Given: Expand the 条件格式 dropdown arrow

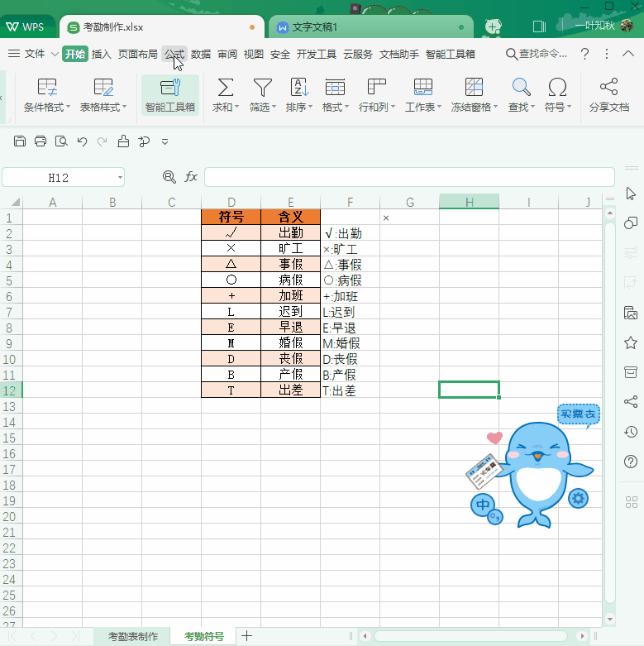Looking at the screenshot, I should point(68,108).
